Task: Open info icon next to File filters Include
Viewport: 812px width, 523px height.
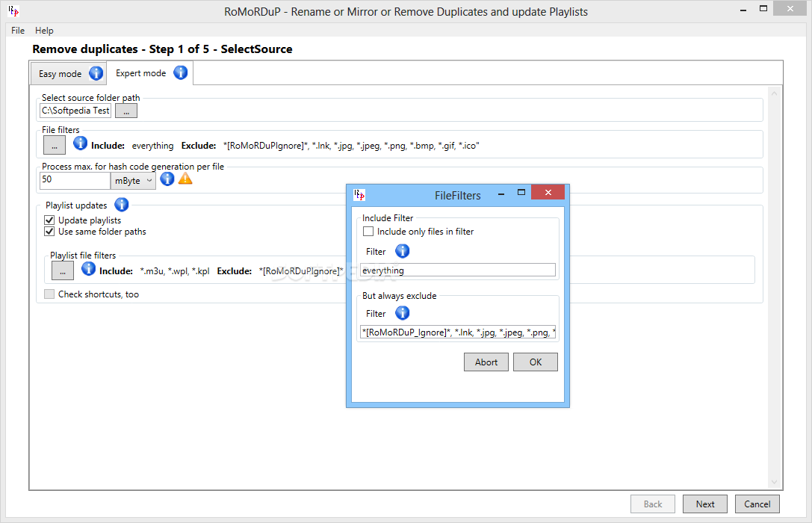Action: point(80,143)
